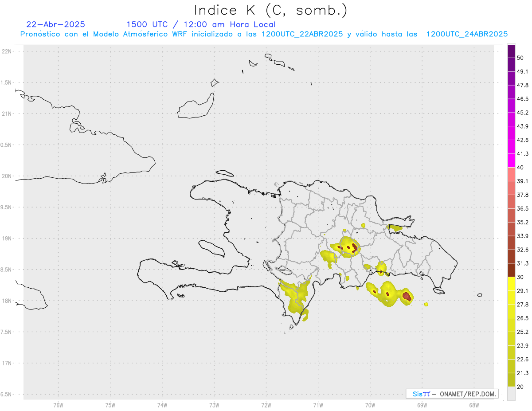The width and height of the screenshot is (532, 411).
Task: Select the '17N' latitude label
Action: coord(7,363)
